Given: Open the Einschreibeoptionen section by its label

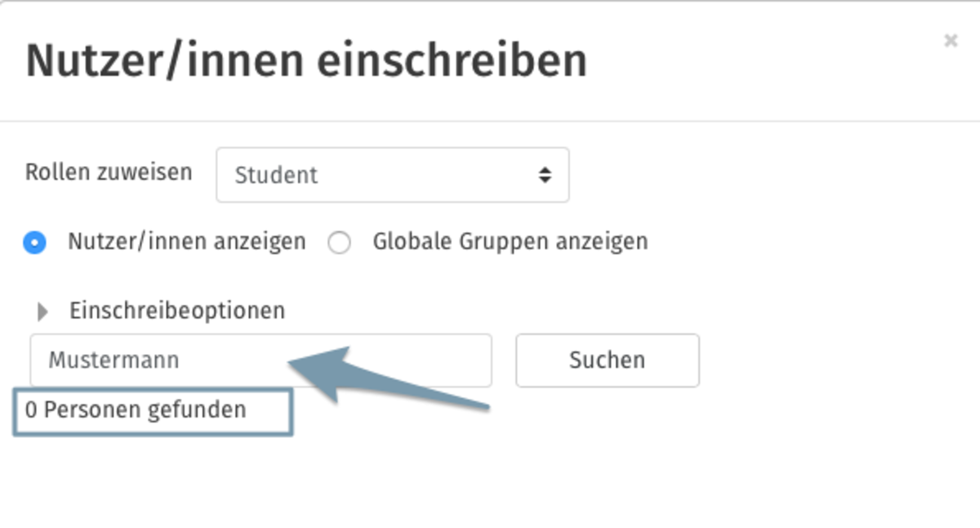Looking at the screenshot, I should pyautogui.click(x=177, y=311).
